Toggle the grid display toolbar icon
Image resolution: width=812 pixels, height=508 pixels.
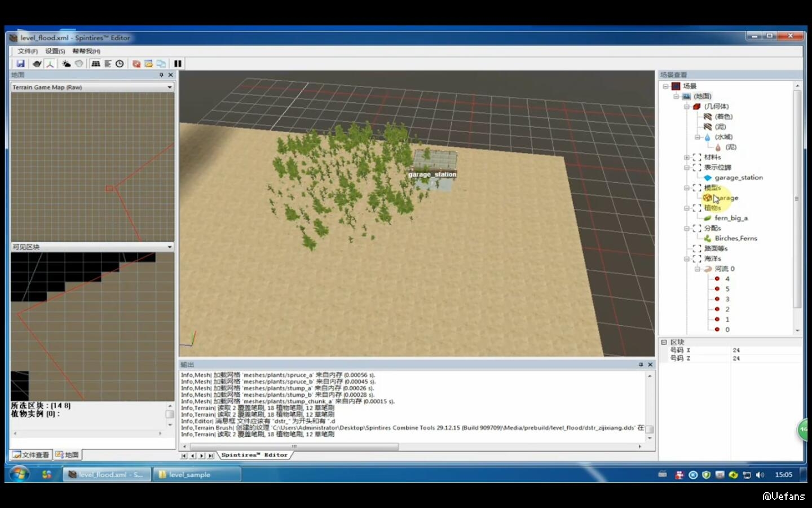click(x=96, y=64)
